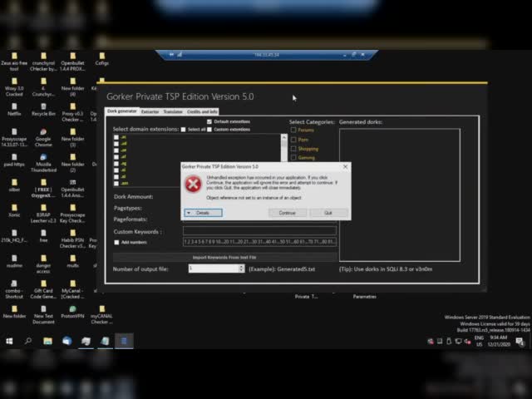Viewport: 532px width, 399px height.
Task: Enable the Add numbers checkbox
Action: [116, 242]
